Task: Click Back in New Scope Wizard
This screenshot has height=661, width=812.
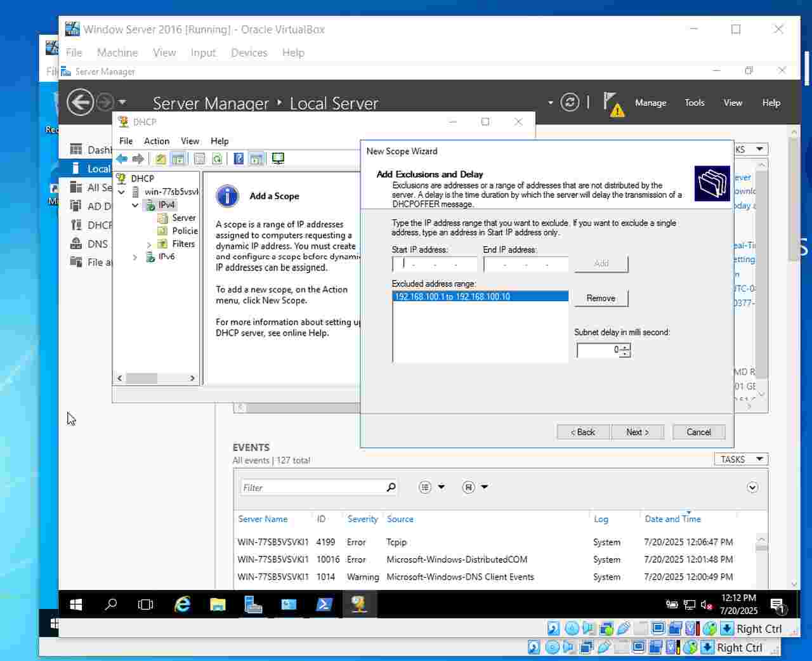Action: click(x=583, y=432)
